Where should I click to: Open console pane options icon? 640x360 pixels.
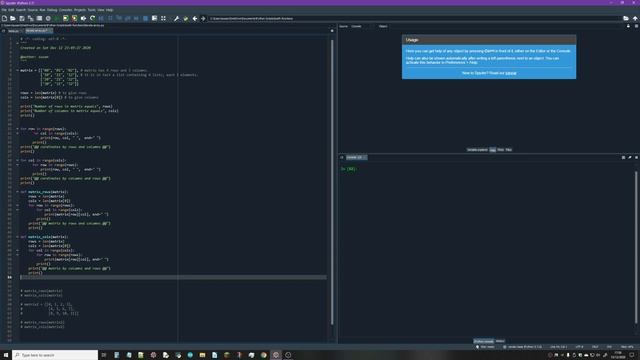coord(636,157)
